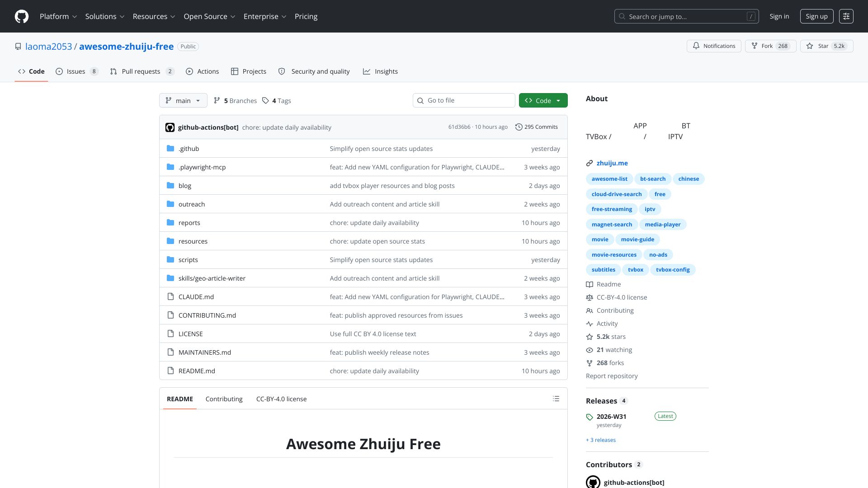
Task: Open the zhuiju.me website link
Action: tap(612, 163)
